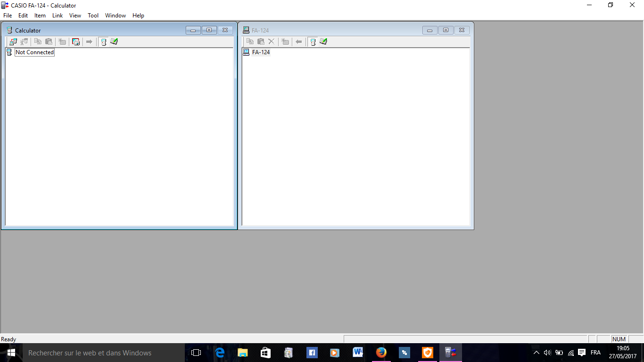Image resolution: width=644 pixels, height=362 pixels.
Task: Close the Calculator child window
Action: point(225,30)
